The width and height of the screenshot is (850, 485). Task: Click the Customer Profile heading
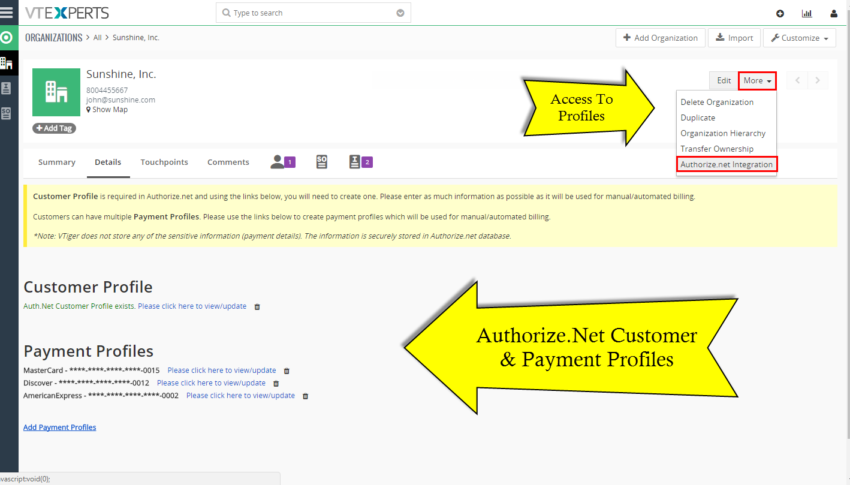point(88,287)
